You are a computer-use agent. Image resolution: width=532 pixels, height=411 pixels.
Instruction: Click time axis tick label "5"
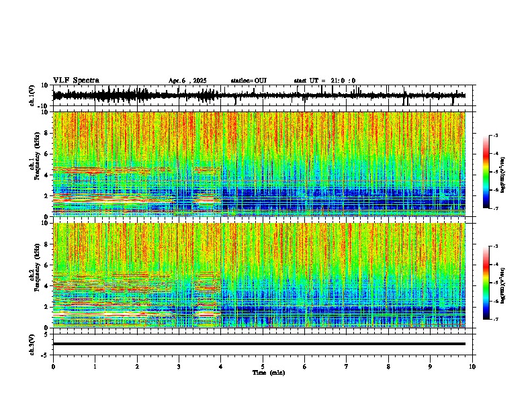(263, 367)
